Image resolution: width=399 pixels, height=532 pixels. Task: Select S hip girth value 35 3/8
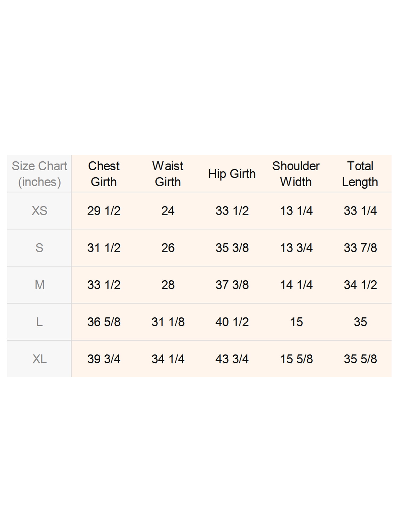pyautogui.click(x=232, y=248)
